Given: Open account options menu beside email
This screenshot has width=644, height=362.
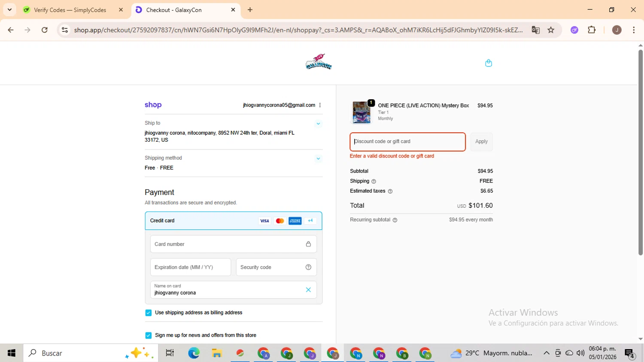Looking at the screenshot, I should 320,105.
